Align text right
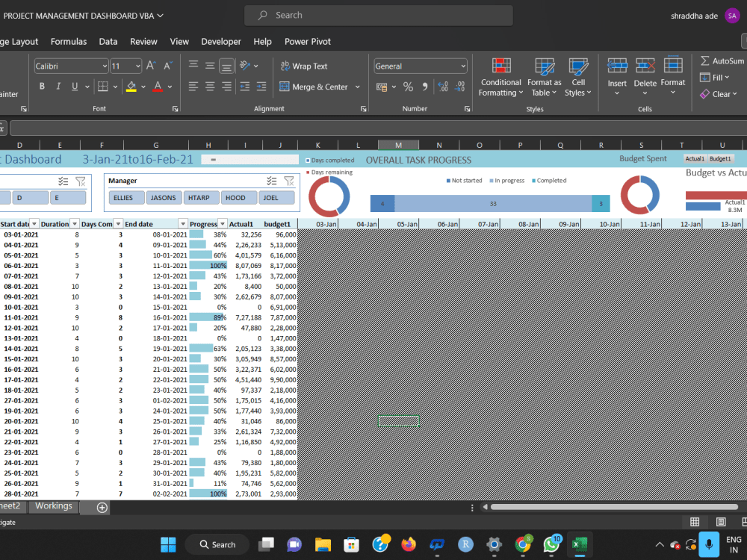This screenshot has height=560, width=747. coord(226,86)
